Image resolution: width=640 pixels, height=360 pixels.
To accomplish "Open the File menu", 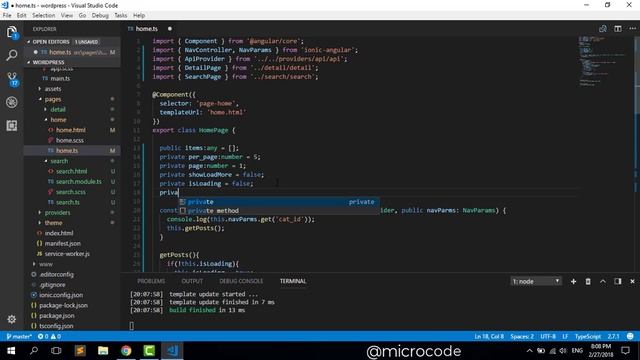I will click(7, 15).
